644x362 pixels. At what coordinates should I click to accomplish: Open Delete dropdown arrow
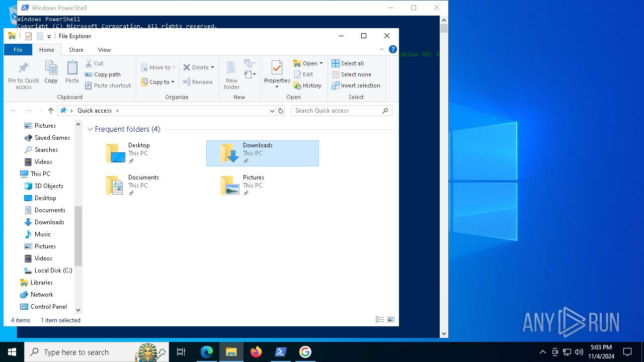tap(212, 67)
